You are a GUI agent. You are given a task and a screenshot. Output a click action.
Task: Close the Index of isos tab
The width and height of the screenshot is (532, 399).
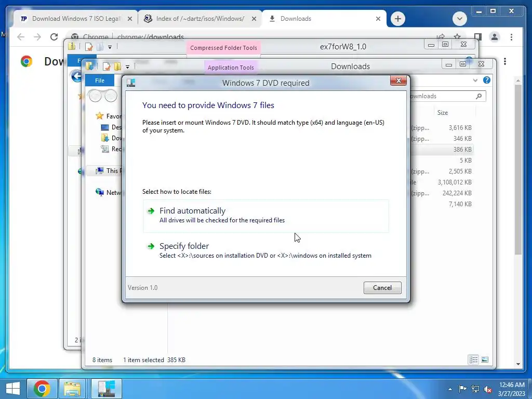254,19
